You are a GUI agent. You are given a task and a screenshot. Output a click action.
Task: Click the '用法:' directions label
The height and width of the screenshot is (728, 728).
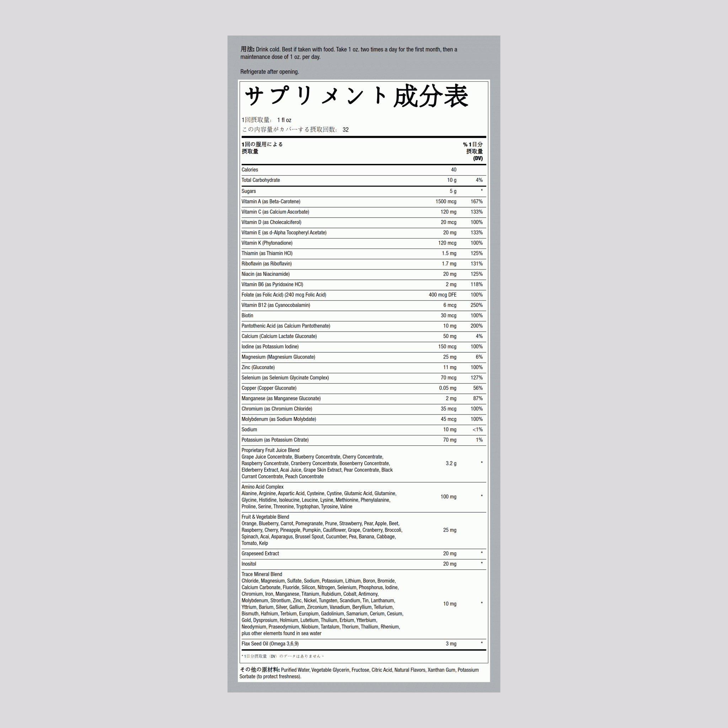(x=247, y=49)
